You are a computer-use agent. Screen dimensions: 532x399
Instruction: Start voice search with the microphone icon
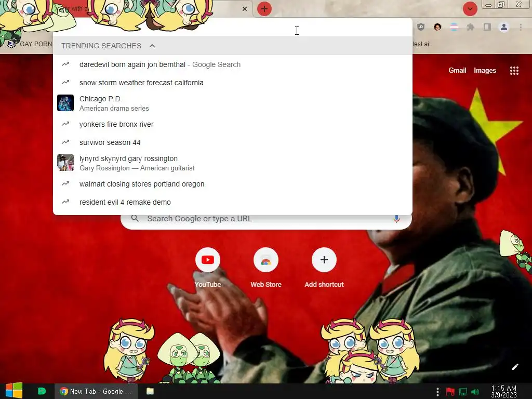[396, 219]
